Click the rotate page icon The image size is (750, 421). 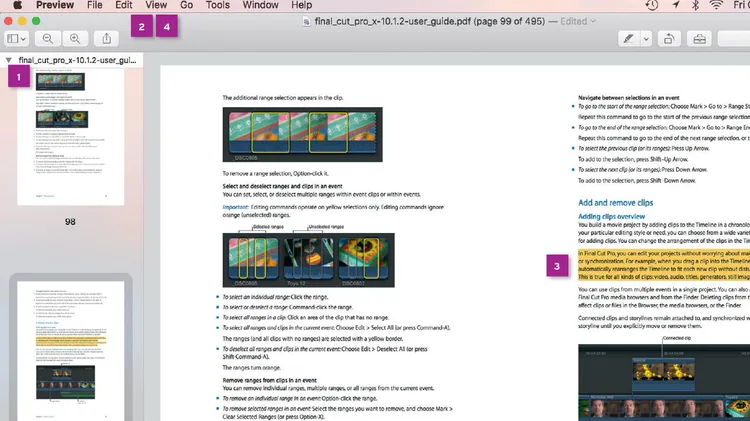(669, 39)
